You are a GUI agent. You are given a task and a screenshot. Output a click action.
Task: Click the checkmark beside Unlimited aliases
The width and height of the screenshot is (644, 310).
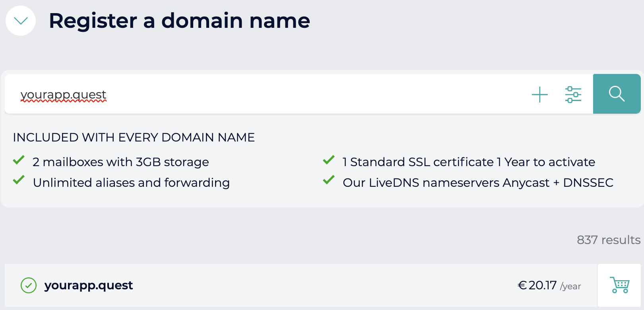tap(19, 180)
